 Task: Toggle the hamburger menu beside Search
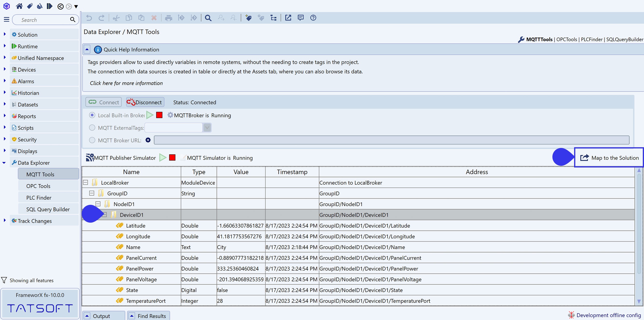coord(7,20)
